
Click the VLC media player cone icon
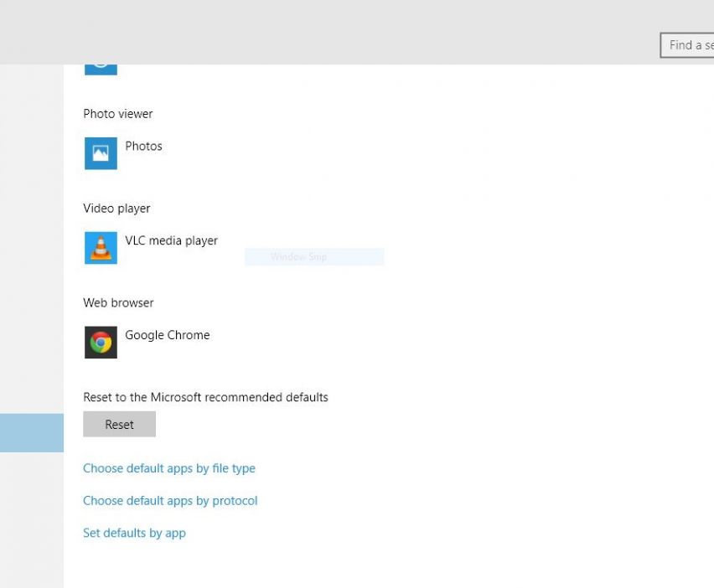pos(101,248)
